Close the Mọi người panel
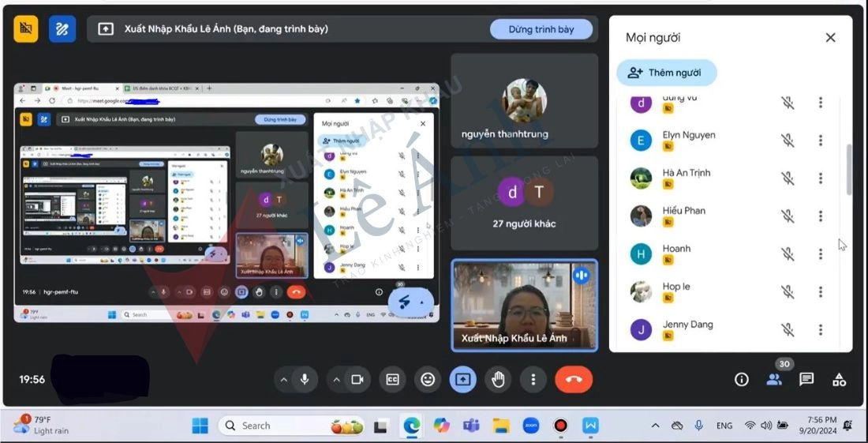The image size is (868, 443). (x=830, y=37)
